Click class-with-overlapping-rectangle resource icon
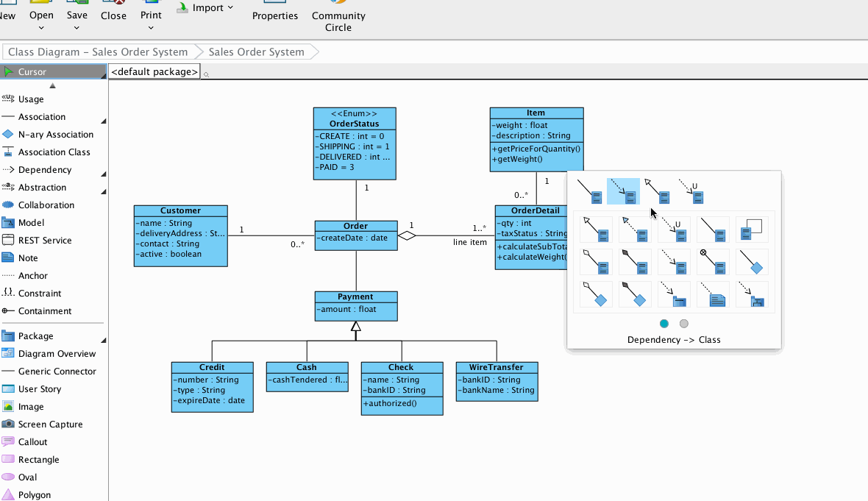The width and height of the screenshot is (868, 501). (x=753, y=230)
